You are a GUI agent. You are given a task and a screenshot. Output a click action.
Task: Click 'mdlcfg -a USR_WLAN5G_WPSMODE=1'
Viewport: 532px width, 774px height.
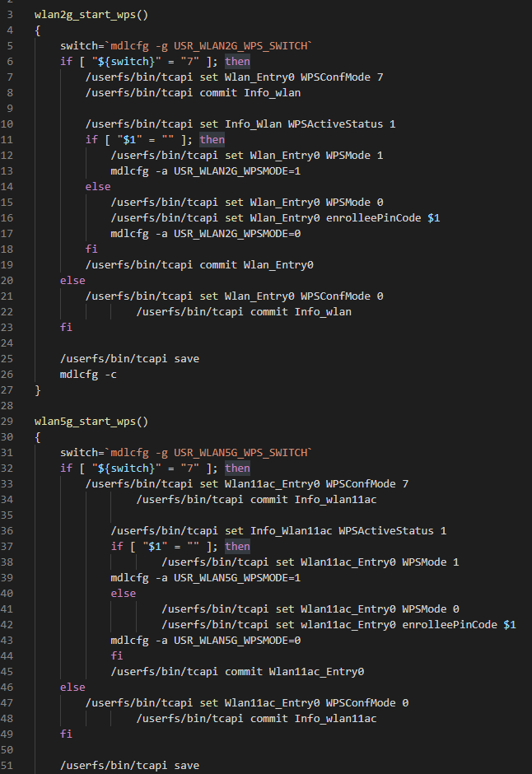(x=205, y=577)
